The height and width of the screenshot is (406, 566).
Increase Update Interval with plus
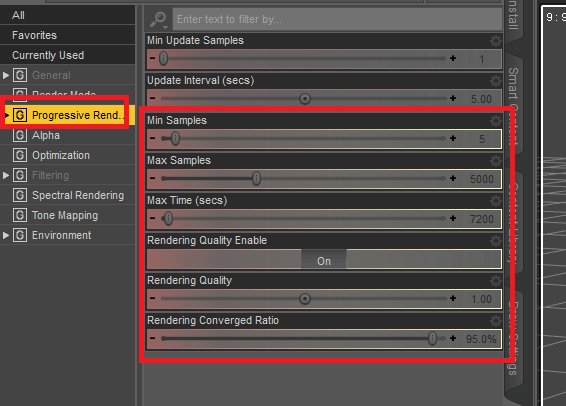coord(453,98)
